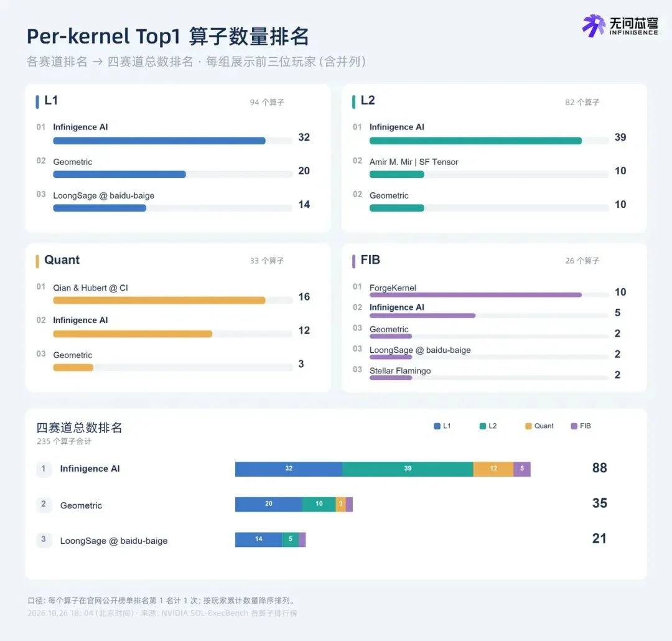Click the Quant card heading
The image size is (672, 641).
62,260
